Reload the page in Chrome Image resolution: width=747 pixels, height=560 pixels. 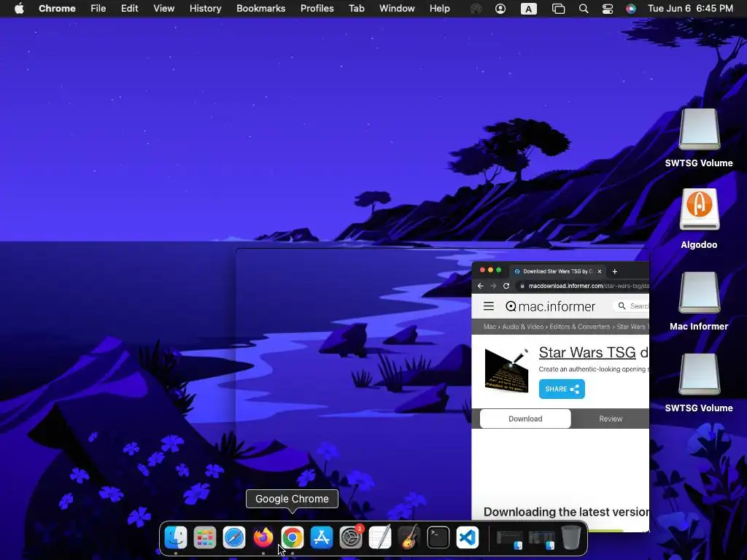coord(506,286)
